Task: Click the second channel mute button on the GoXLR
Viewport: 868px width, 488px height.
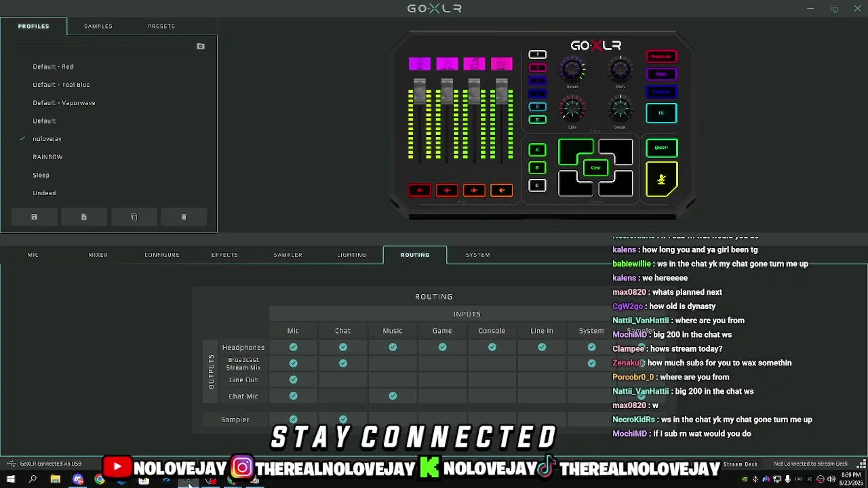Action: click(447, 190)
